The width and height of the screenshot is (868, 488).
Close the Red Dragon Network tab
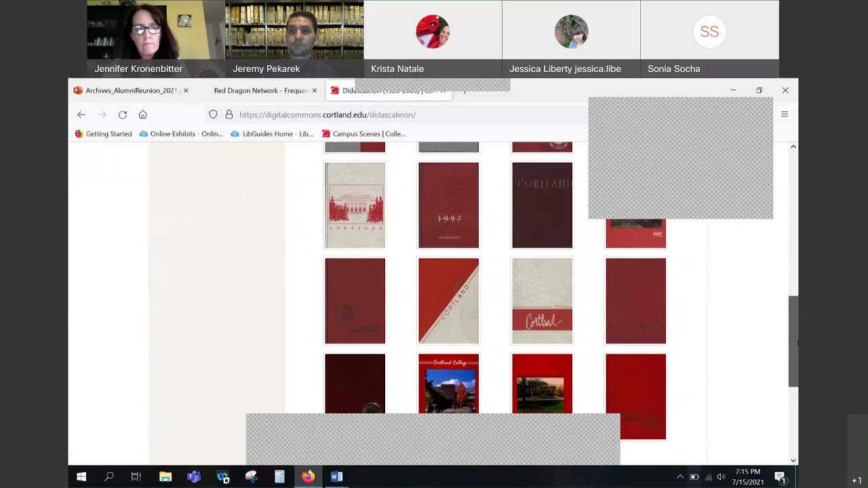tap(314, 90)
